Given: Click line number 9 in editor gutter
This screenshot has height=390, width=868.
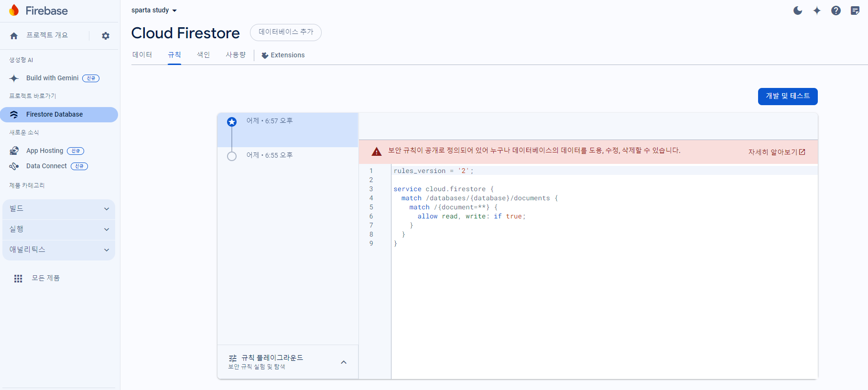Looking at the screenshot, I should pyautogui.click(x=371, y=244).
